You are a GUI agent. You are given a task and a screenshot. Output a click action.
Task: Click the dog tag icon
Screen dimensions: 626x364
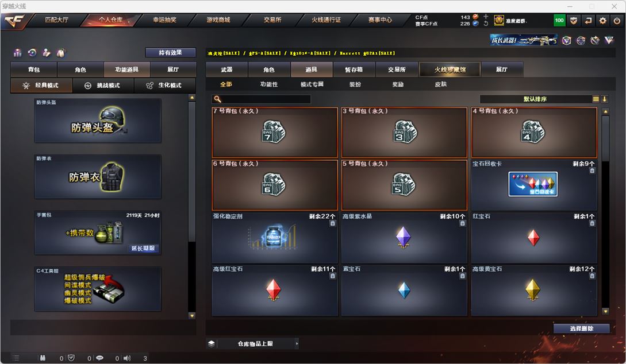coord(61,53)
